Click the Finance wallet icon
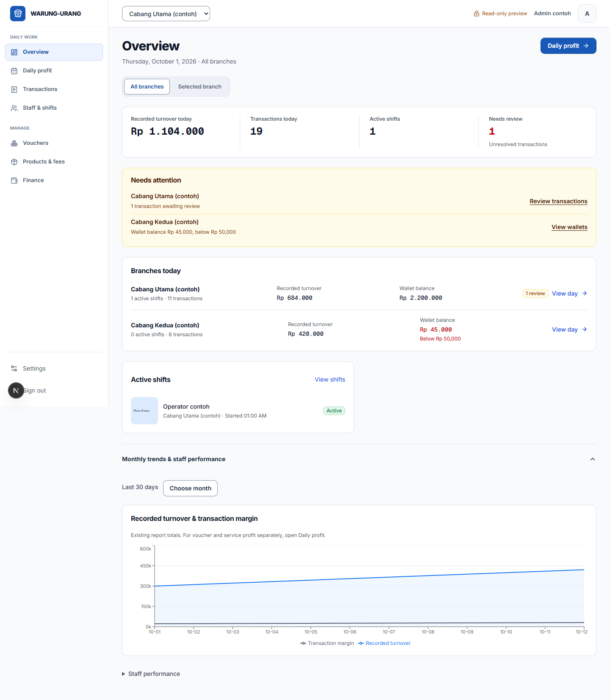The height and width of the screenshot is (700, 610). tap(14, 180)
